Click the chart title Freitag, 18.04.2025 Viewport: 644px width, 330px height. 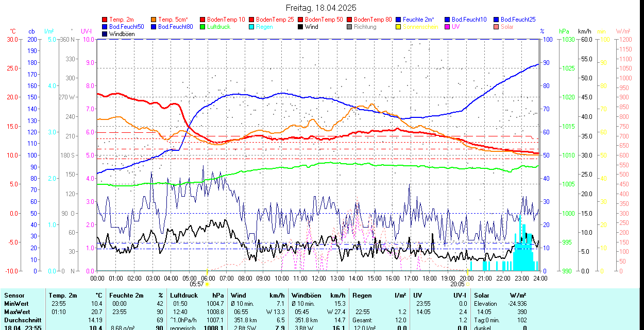pyautogui.click(x=321, y=8)
